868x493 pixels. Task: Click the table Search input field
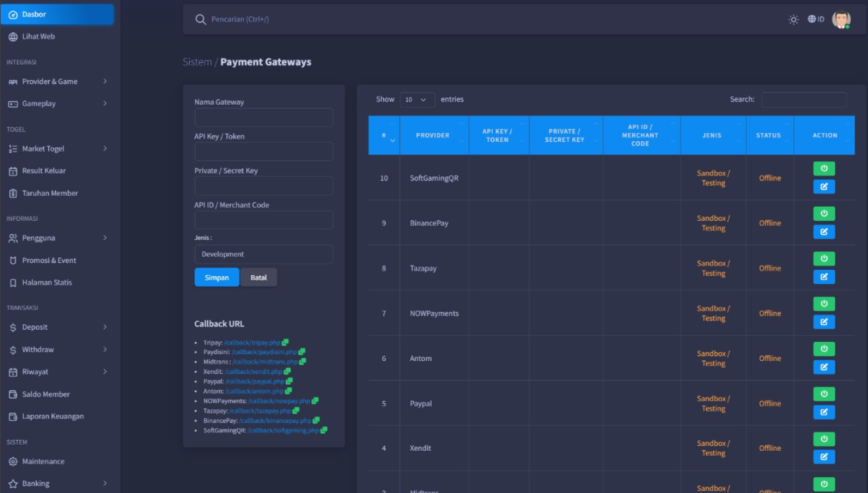coord(804,100)
